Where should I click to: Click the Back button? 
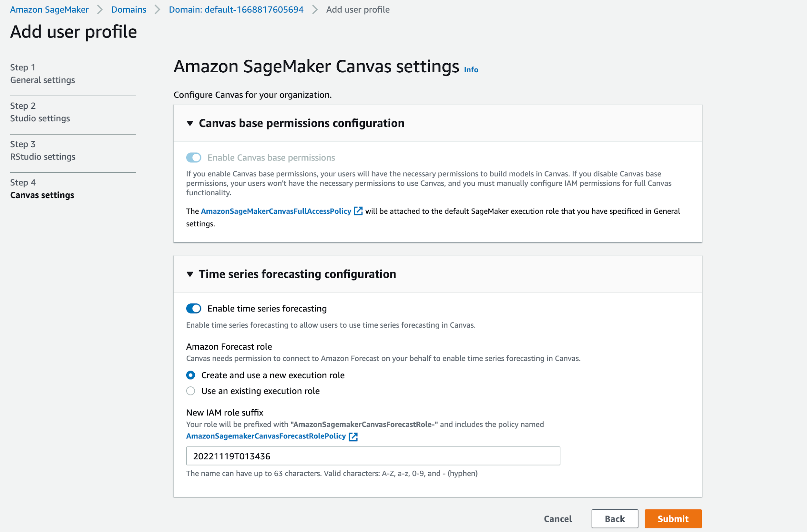[x=615, y=519]
